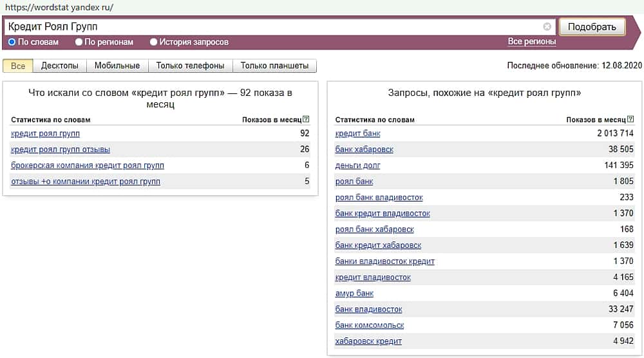Switch to the "Десктопы" tab

59,66
